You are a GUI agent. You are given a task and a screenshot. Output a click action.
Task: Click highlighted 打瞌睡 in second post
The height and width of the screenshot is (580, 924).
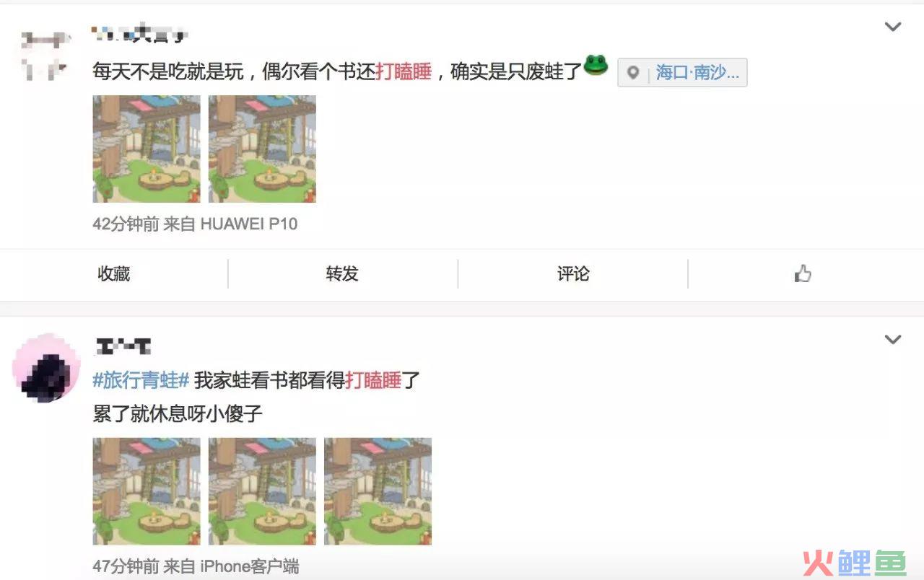point(373,380)
